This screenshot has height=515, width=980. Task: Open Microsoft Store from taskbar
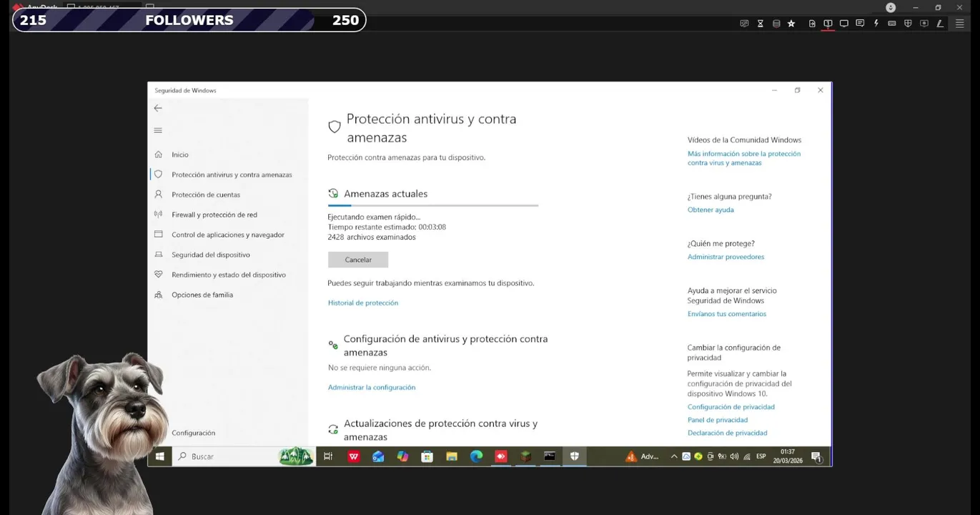pyautogui.click(x=427, y=456)
